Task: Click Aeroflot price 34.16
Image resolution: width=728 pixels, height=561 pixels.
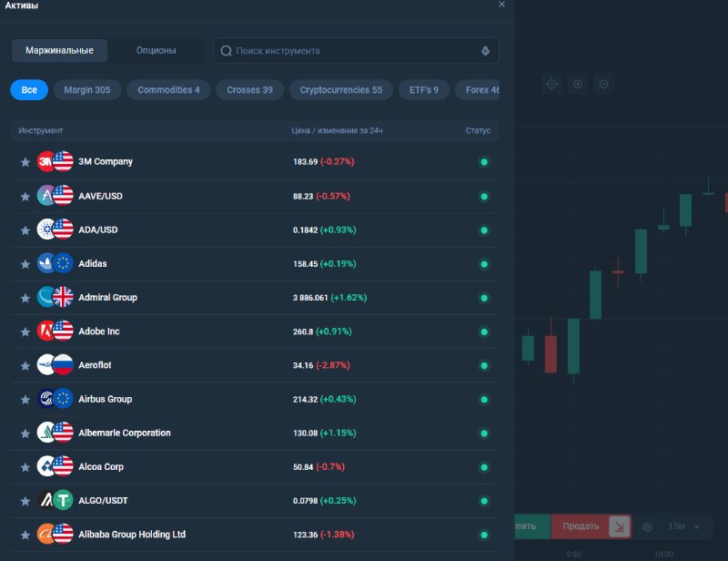Action: point(303,365)
